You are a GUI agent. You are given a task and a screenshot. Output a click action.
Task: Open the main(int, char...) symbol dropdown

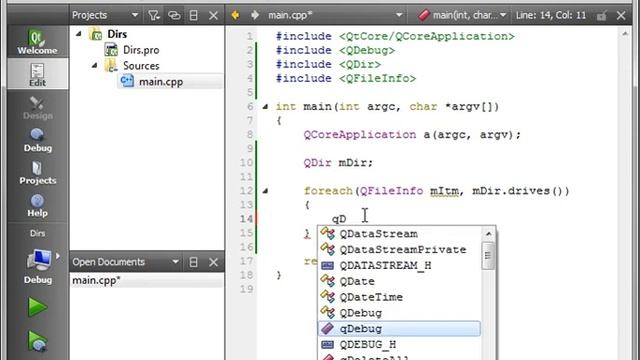pyautogui.click(x=462, y=15)
